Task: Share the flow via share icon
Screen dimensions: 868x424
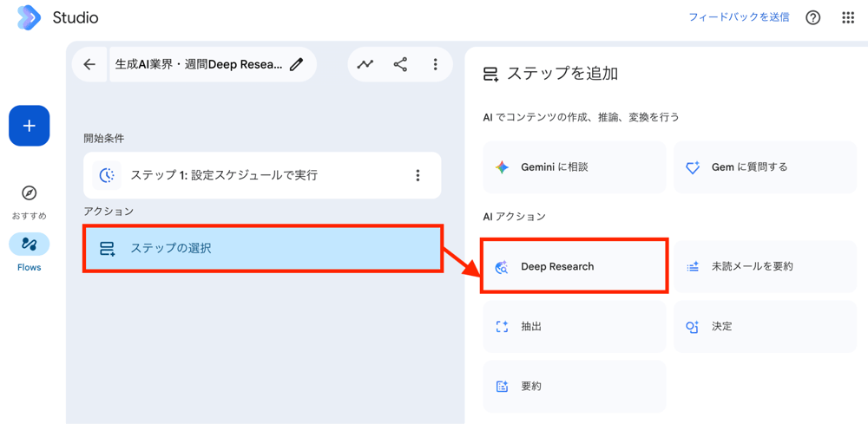Action: click(400, 65)
